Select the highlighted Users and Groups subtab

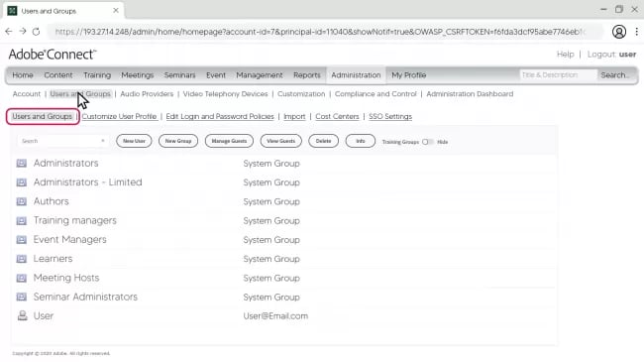[x=43, y=117]
